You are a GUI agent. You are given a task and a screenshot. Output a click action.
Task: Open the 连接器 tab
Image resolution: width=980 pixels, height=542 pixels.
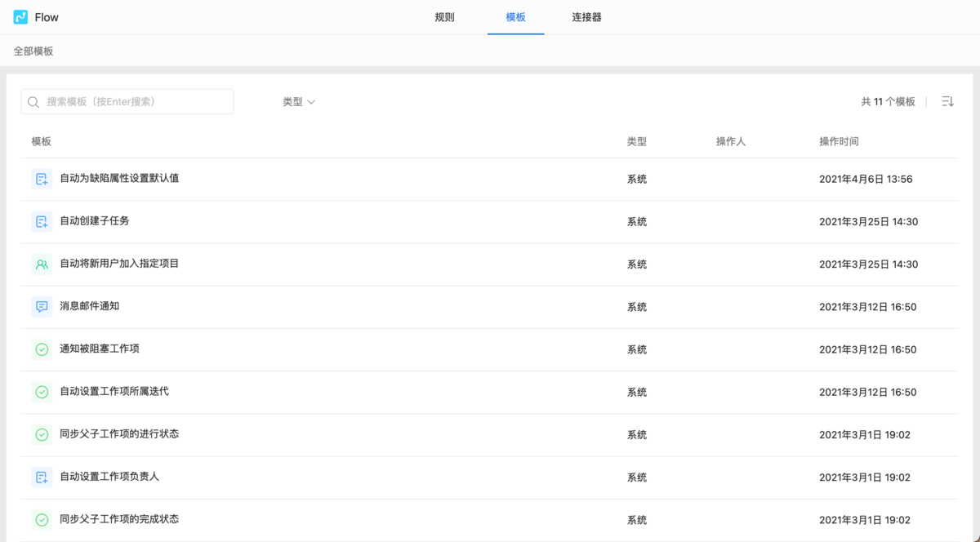[x=586, y=17]
